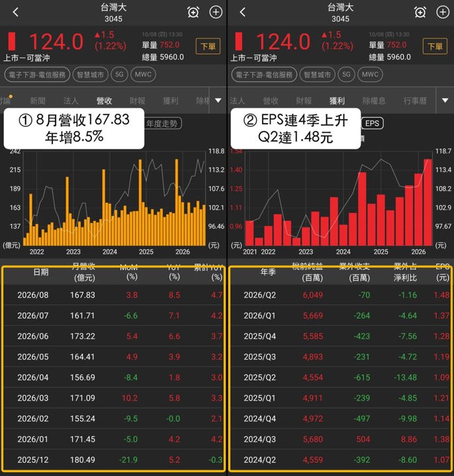454x476 pixels.
Task: Open 除權息 tab in right panel
Action: pos(374,100)
